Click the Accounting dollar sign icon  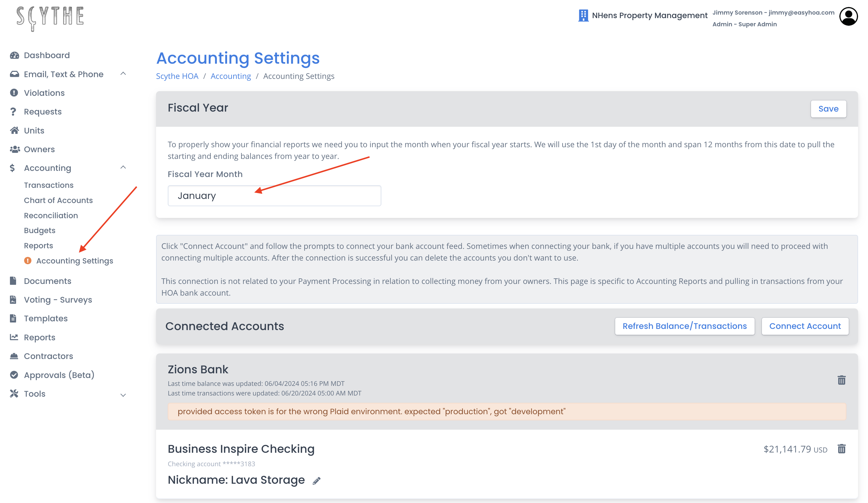(12, 168)
